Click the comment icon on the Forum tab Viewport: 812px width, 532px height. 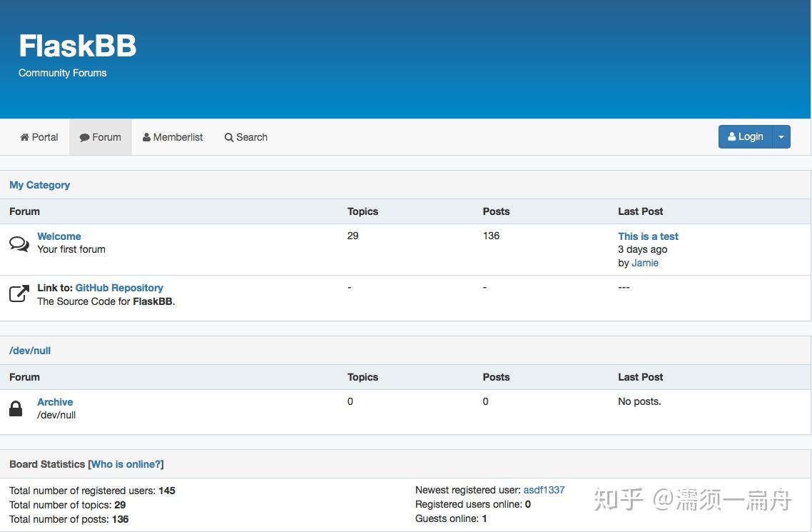(85, 136)
